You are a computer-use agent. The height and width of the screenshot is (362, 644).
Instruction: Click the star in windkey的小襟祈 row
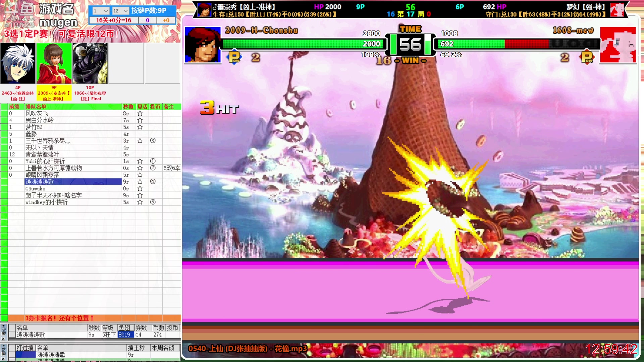(x=140, y=202)
